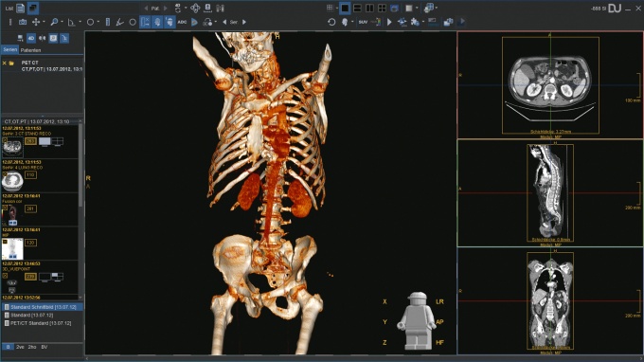Open the CT STAND RECO series thumbnail
Viewport: 644px width, 362px height.
(x=12, y=147)
